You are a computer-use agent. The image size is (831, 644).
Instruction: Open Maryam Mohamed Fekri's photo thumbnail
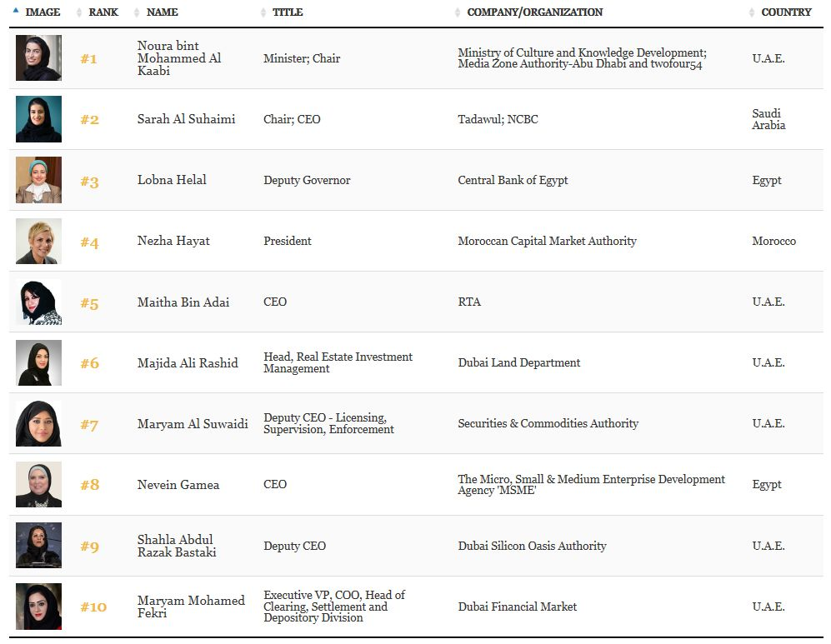tap(38, 607)
